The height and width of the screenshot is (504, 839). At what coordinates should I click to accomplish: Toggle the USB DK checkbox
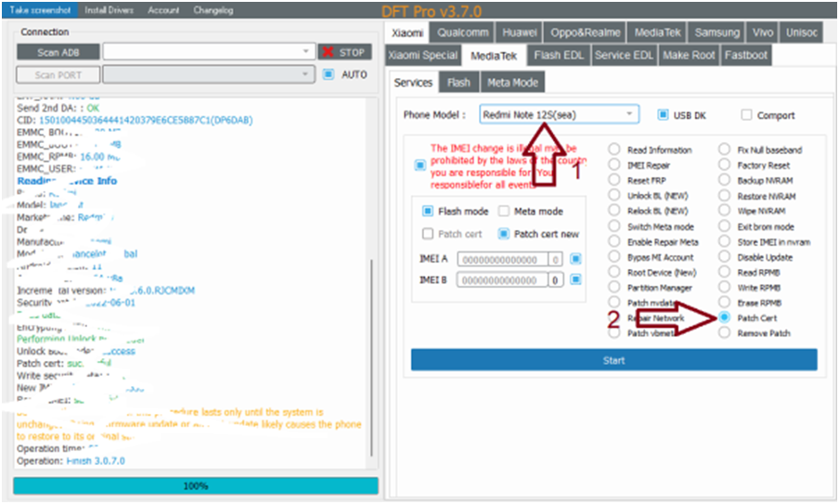coord(663,114)
